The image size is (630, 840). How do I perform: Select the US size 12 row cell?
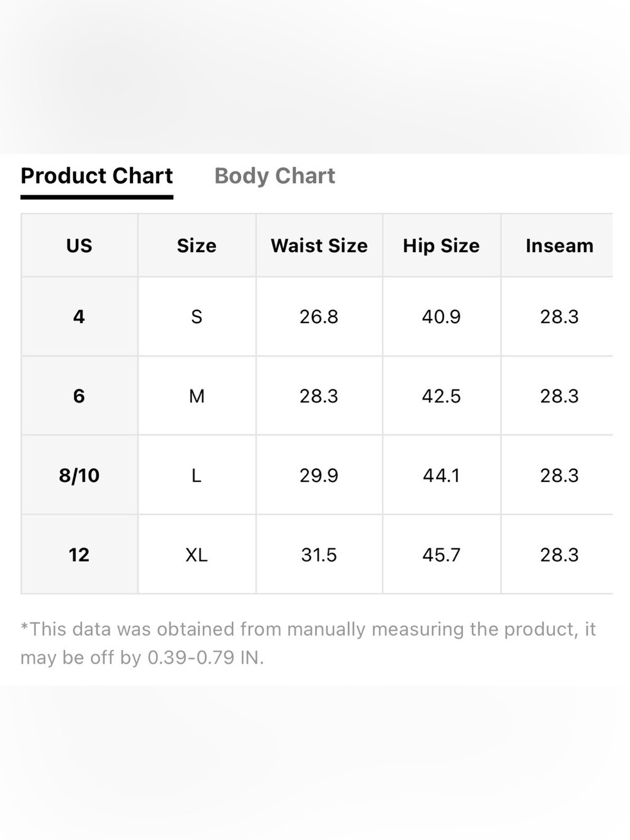(x=79, y=555)
